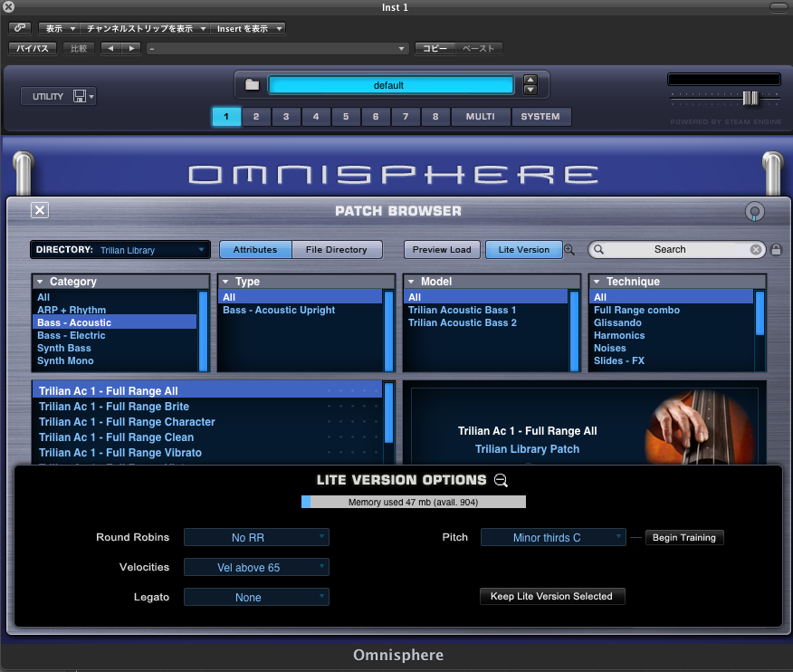Viewport: 793px width, 672px height.
Task: Toggle the 比較 compare button
Action: point(79,49)
